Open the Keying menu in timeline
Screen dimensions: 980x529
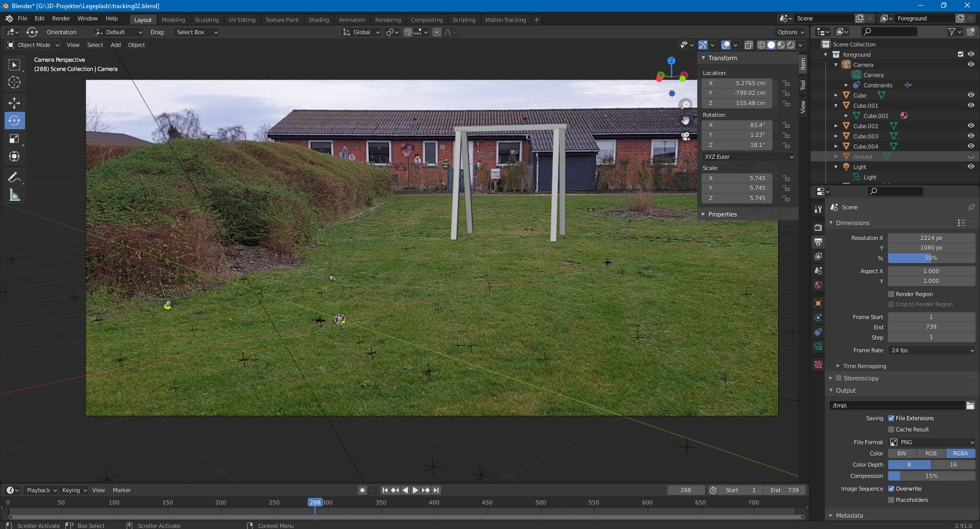pyautogui.click(x=74, y=490)
